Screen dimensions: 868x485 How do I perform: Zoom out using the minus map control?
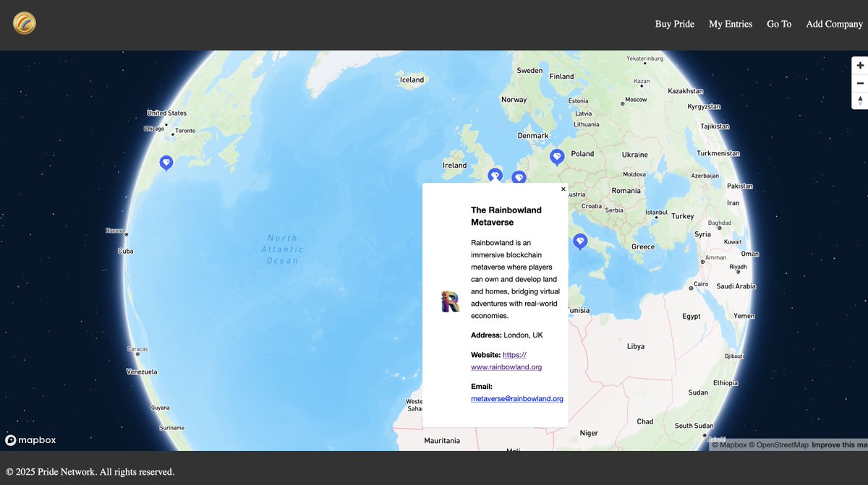[859, 82]
